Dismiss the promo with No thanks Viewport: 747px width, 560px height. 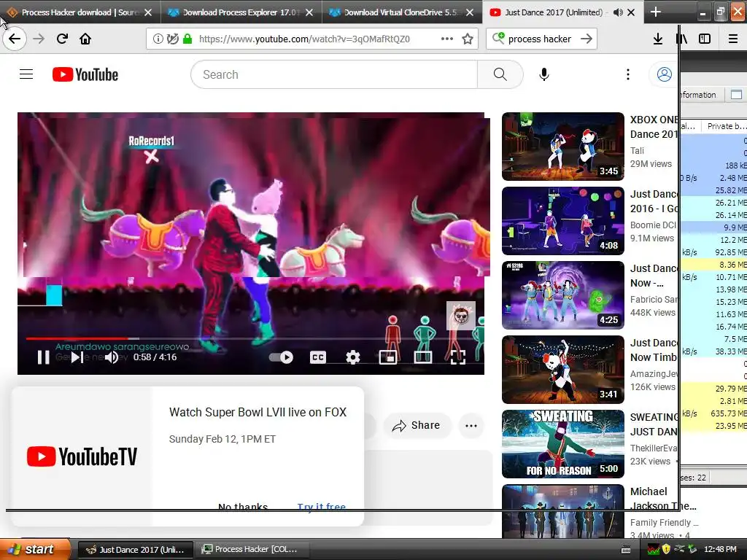point(243,507)
